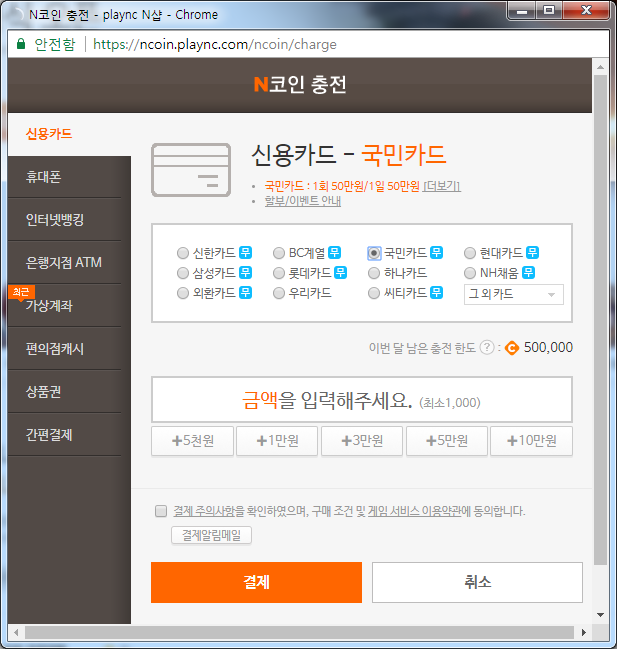This screenshot has width=617, height=649.
Task: Check the payment terms agreement checkbox
Action: (x=161, y=511)
